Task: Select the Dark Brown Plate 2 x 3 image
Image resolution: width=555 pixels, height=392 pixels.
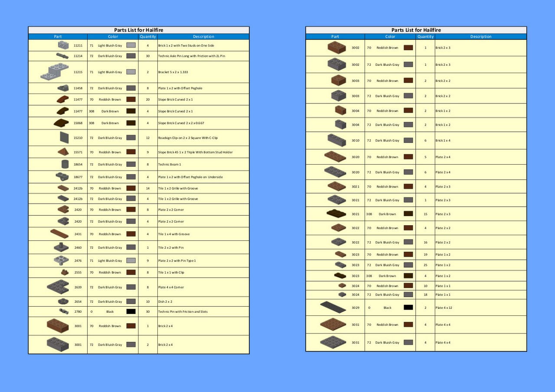Action: (x=336, y=214)
